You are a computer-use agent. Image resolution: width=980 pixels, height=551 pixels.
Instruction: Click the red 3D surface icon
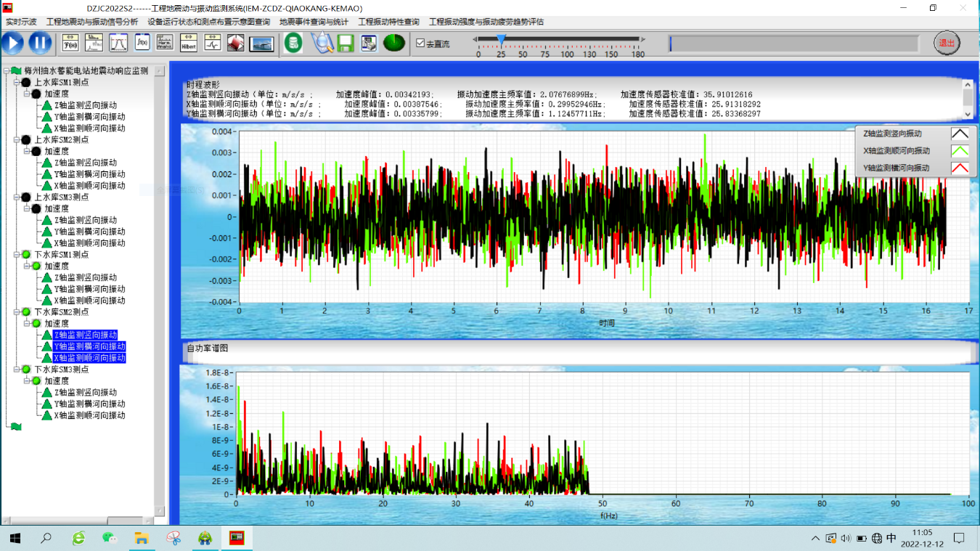pos(235,43)
